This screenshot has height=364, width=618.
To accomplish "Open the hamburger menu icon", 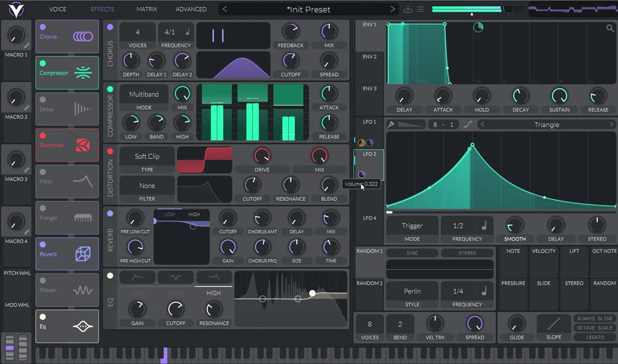I will pos(421,9).
